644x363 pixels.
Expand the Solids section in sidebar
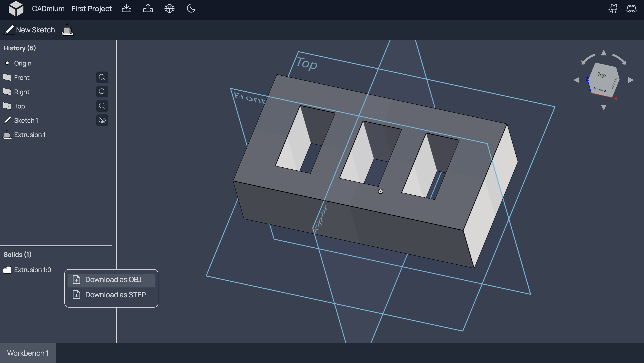[17, 254]
